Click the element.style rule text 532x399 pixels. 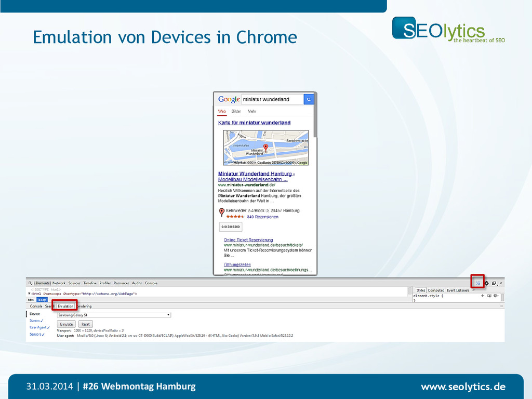[x=428, y=296]
